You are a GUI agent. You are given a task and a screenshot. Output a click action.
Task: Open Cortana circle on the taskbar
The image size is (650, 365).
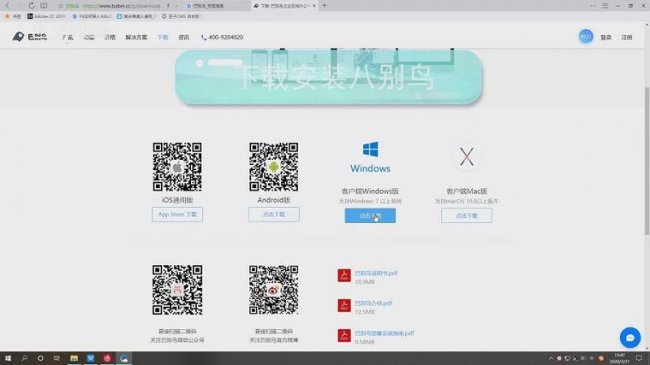tap(40, 358)
